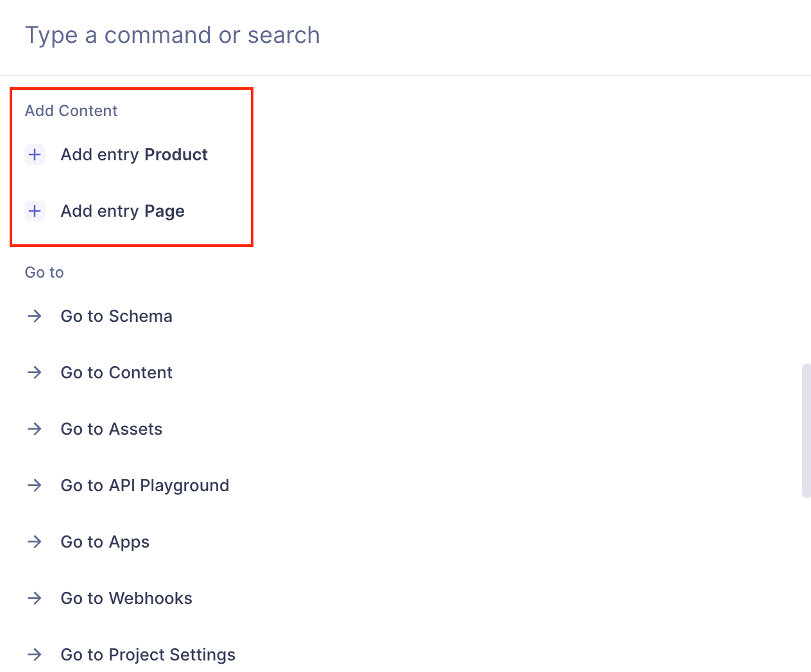Image resolution: width=811 pixels, height=672 pixels.
Task: Click the plus icon beside Add entry Page
Action: (35, 211)
